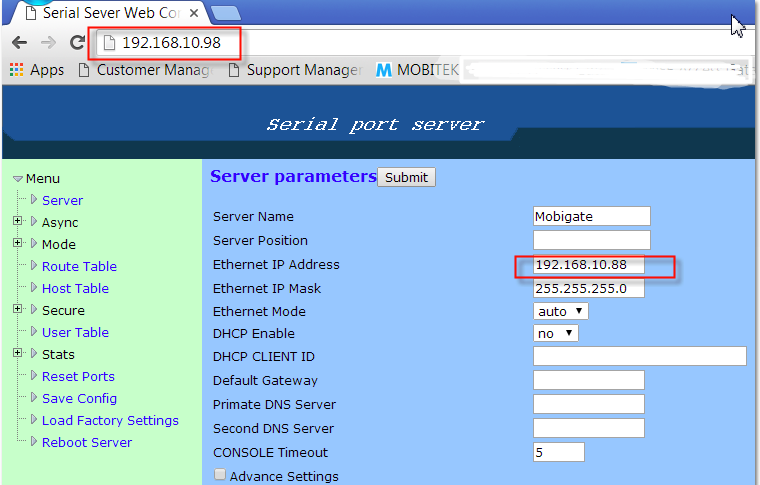The width and height of the screenshot is (760, 485).
Task: Click the browser forward arrow
Action: point(48,43)
